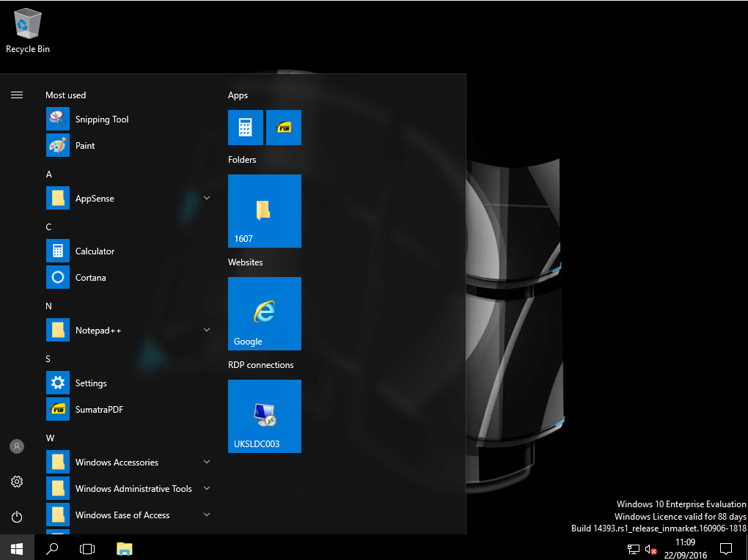
Task: Click the letter A section header
Action: click(x=48, y=174)
